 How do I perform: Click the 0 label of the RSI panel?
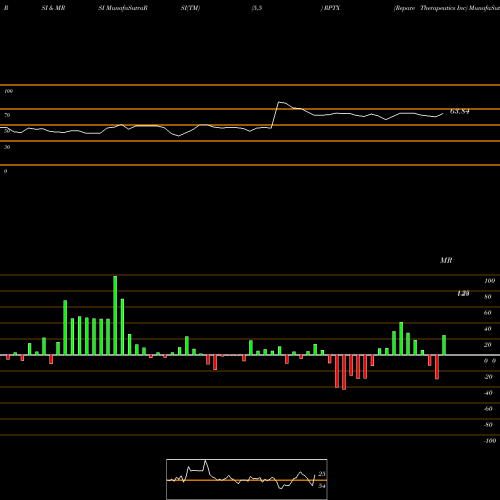5,171
